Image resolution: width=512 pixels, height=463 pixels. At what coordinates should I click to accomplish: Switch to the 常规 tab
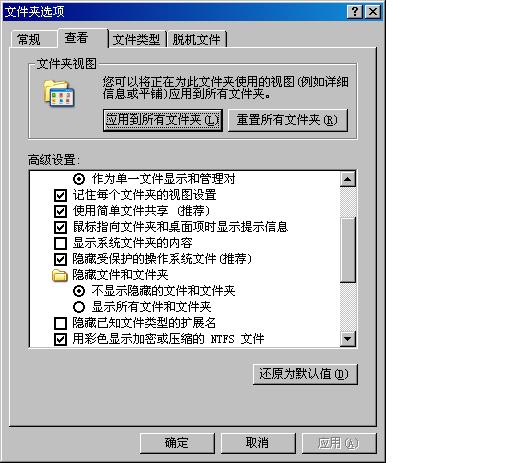click(29, 40)
